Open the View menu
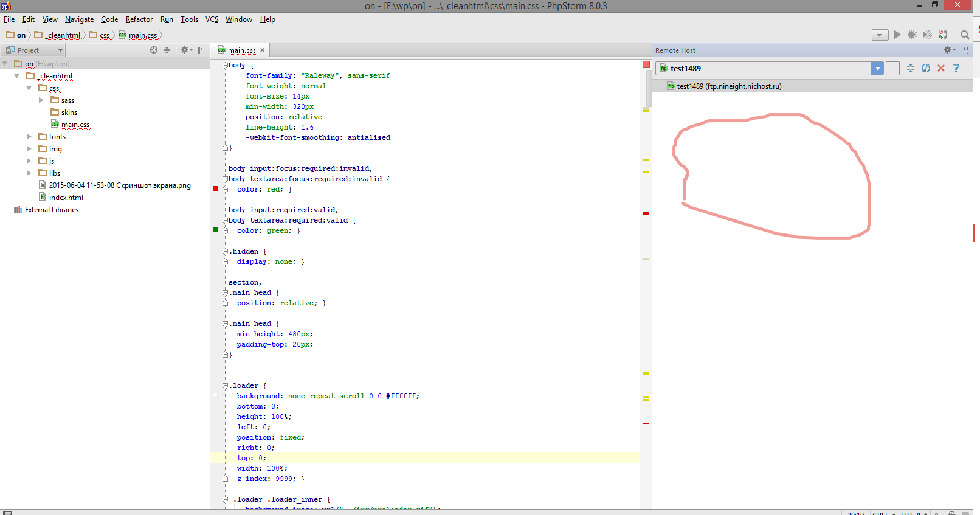Screen dimensions: 980x515 tap(50, 19)
